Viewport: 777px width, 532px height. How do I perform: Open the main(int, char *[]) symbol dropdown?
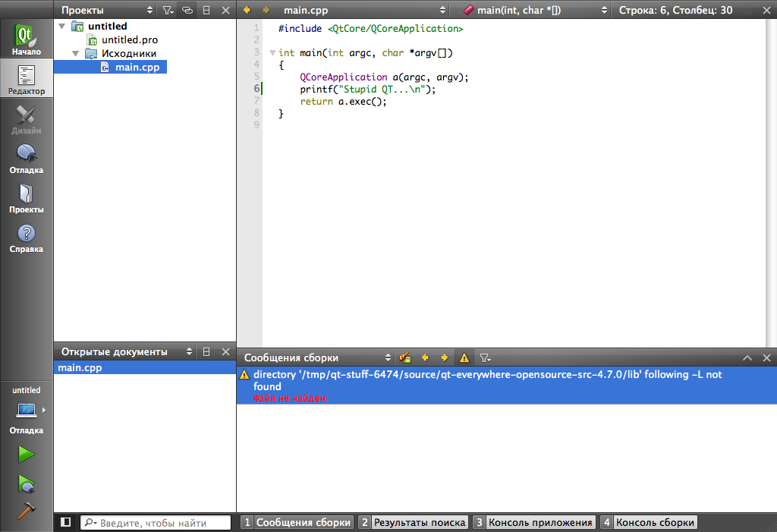click(x=534, y=10)
